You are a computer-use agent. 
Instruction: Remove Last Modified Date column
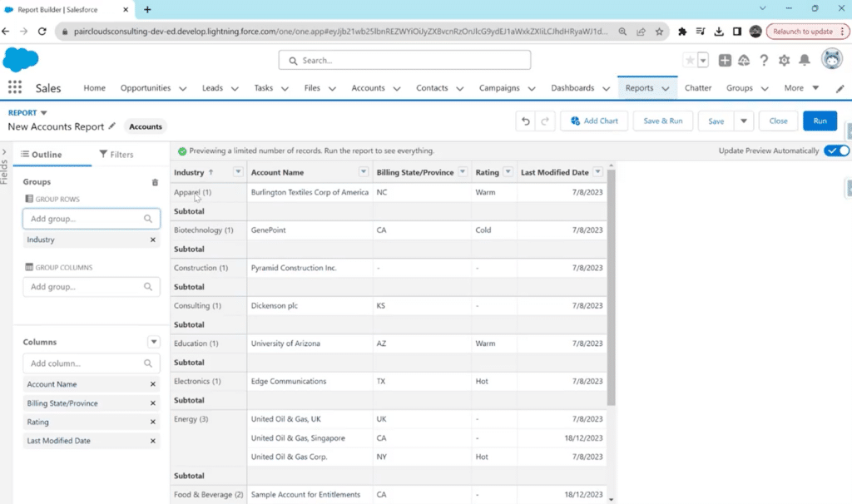[x=153, y=441]
